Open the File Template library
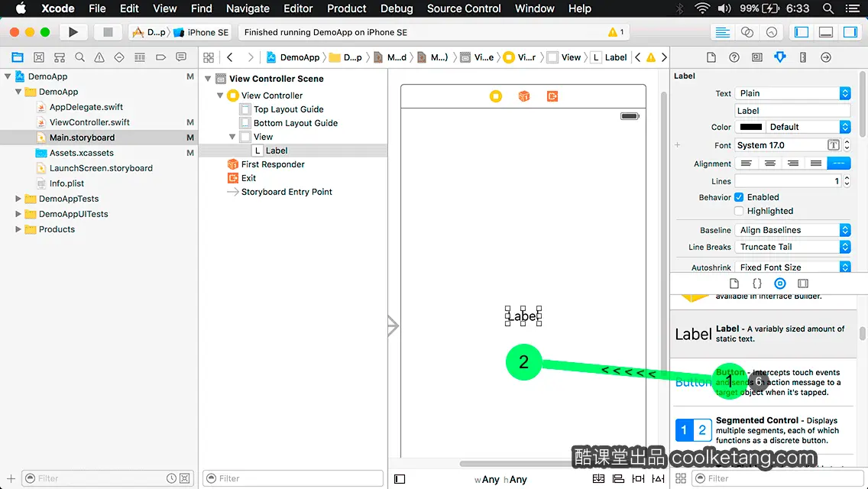This screenshot has width=868, height=489. coord(734,283)
